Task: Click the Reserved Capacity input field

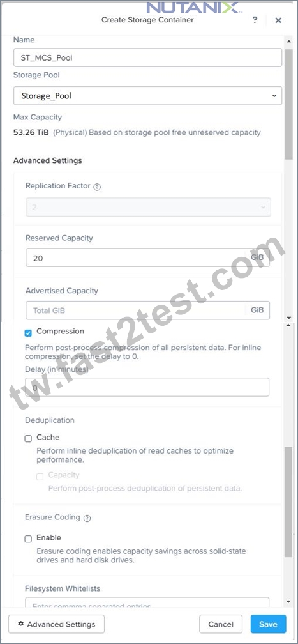Action: pyautogui.click(x=135, y=257)
